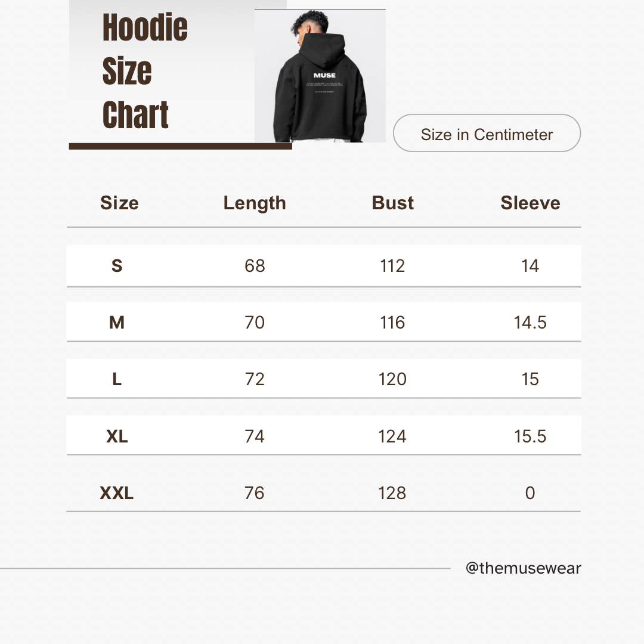Select the Size column header

119,203
